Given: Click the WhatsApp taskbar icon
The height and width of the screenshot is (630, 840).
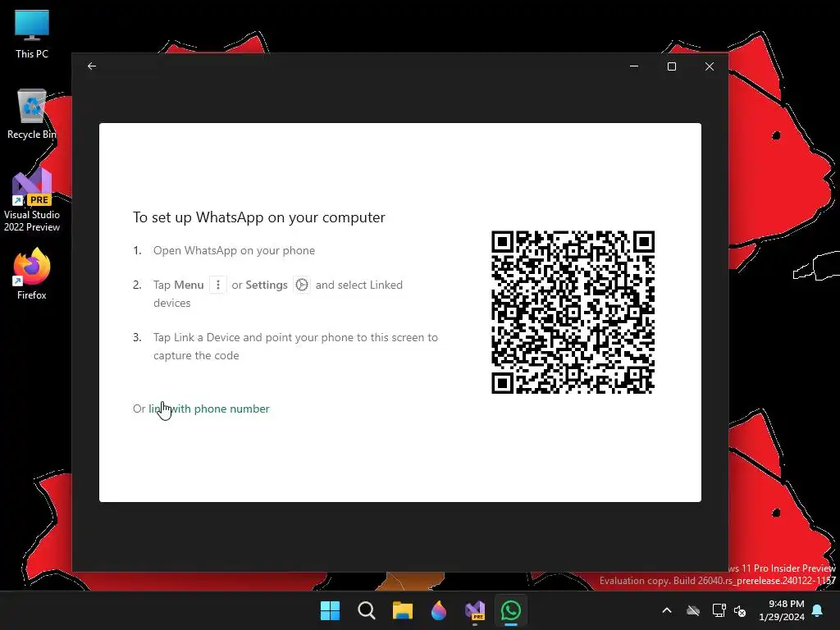Looking at the screenshot, I should click(511, 610).
